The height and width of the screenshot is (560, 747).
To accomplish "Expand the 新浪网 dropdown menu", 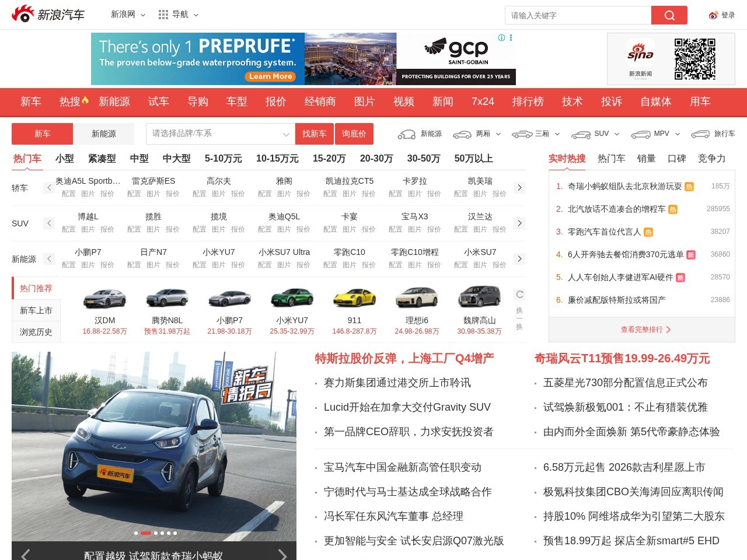I will pos(128,15).
